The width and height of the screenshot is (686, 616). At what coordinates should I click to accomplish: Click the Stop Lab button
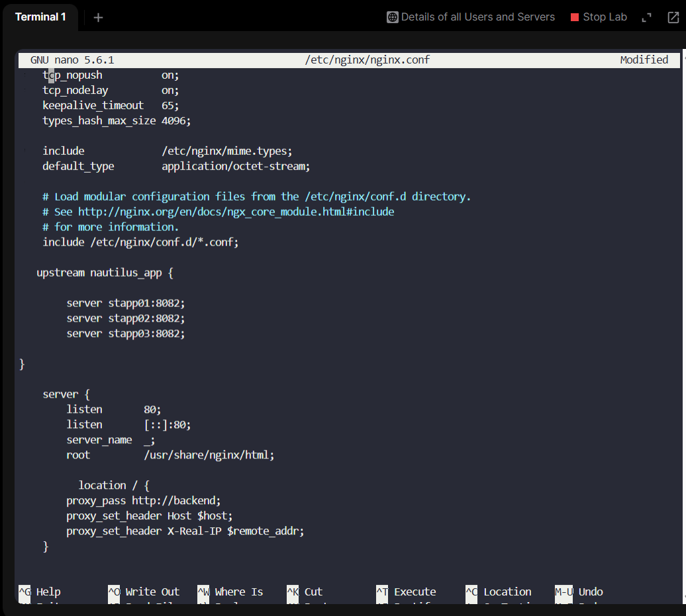click(x=599, y=17)
